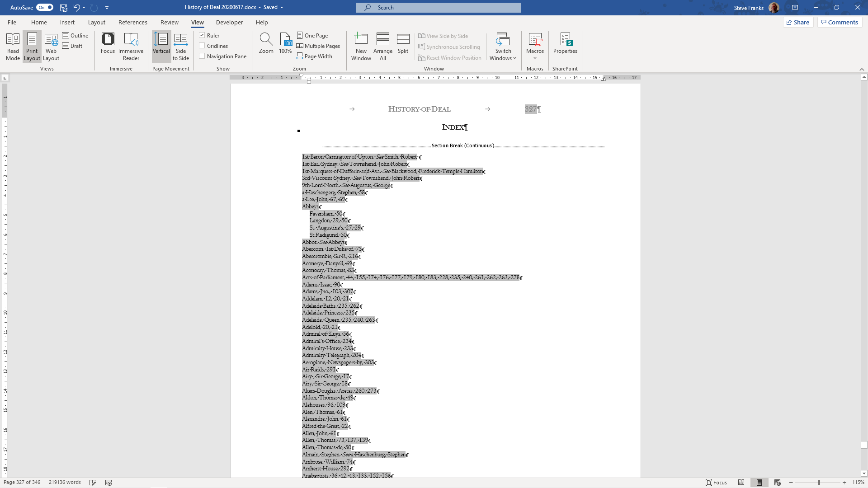This screenshot has height=488, width=868.
Task: Select Side to Side page movement
Action: click(x=180, y=47)
